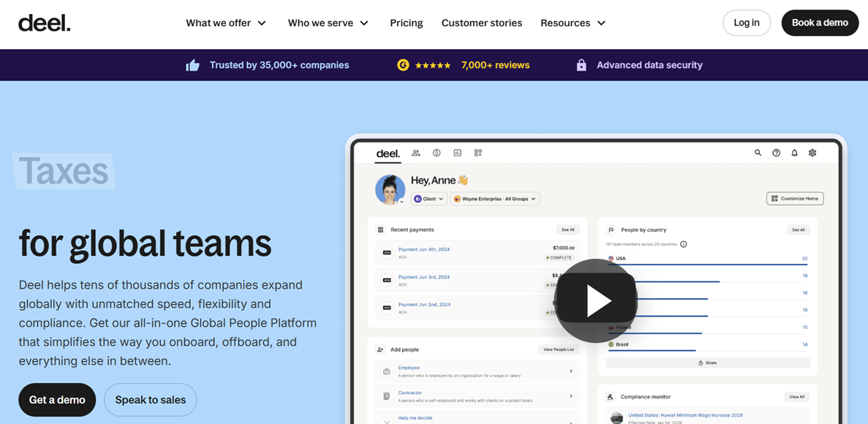
Task: Click ACH icon beside Jun 3rd payment
Action: coord(388,281)
